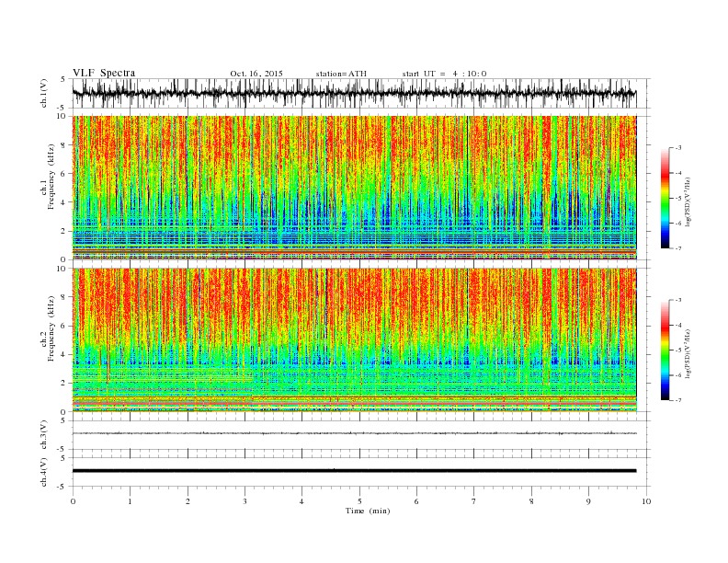The image size is (728, 563).
Task: Click the time axis tick label '8'
Action: pos(531,501)
